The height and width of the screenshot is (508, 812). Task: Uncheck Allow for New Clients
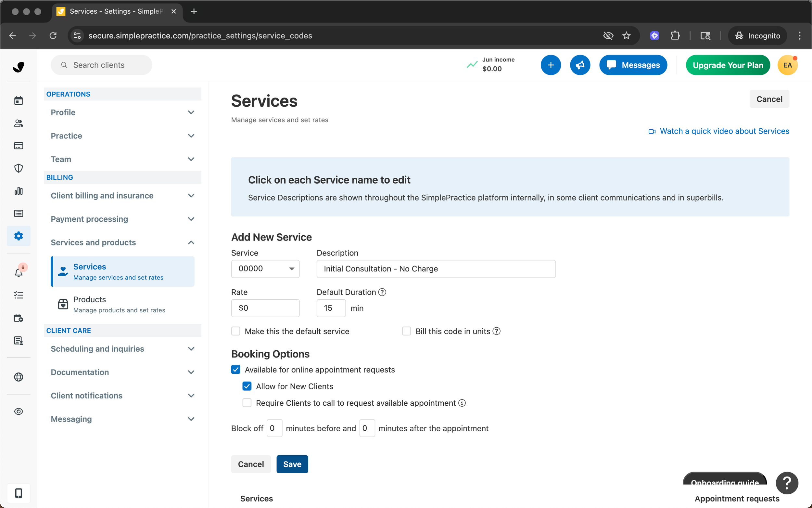[247, 386]
